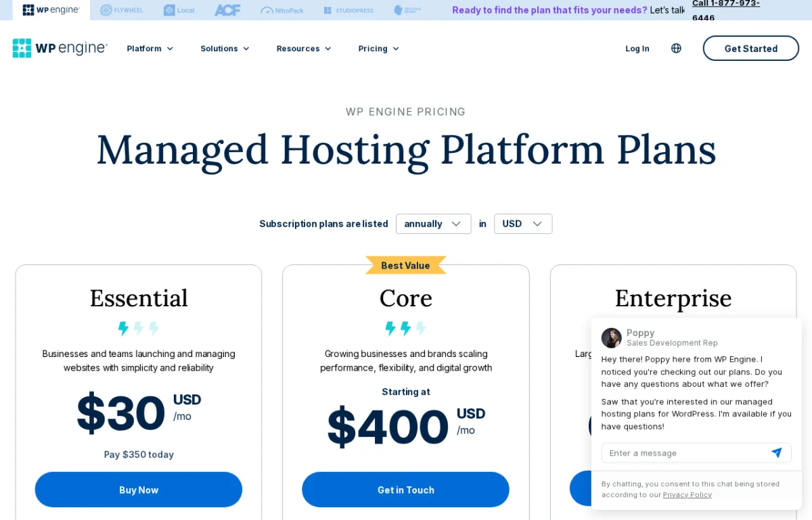
Task: Click the send message paper plane icon
Action: coord(777,453)
